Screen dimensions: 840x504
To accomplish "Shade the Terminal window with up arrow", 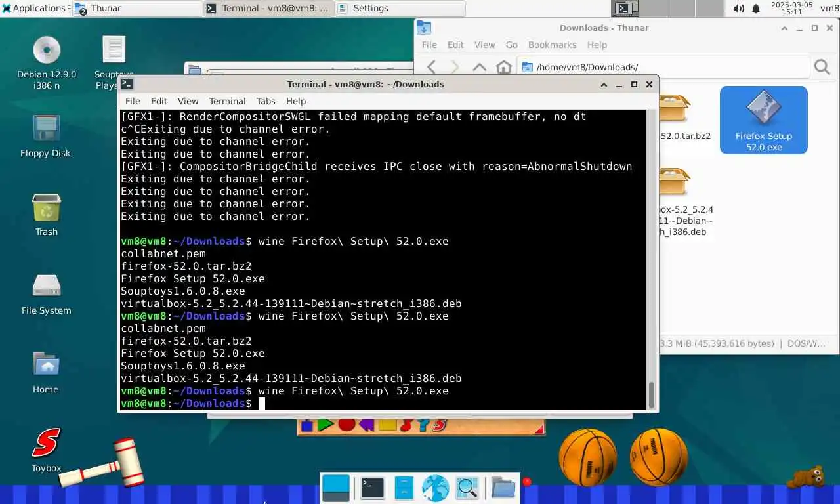I will 604,84.
